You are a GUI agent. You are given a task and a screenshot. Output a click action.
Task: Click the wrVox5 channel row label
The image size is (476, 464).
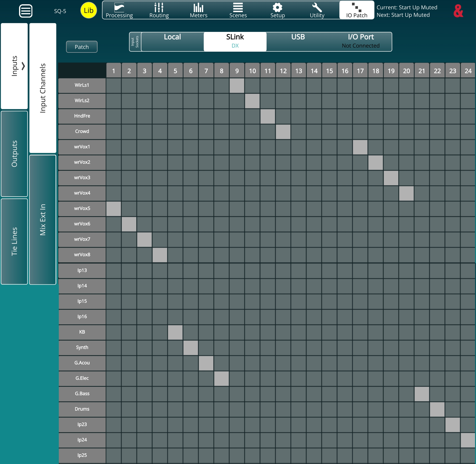tap(82, 209)
